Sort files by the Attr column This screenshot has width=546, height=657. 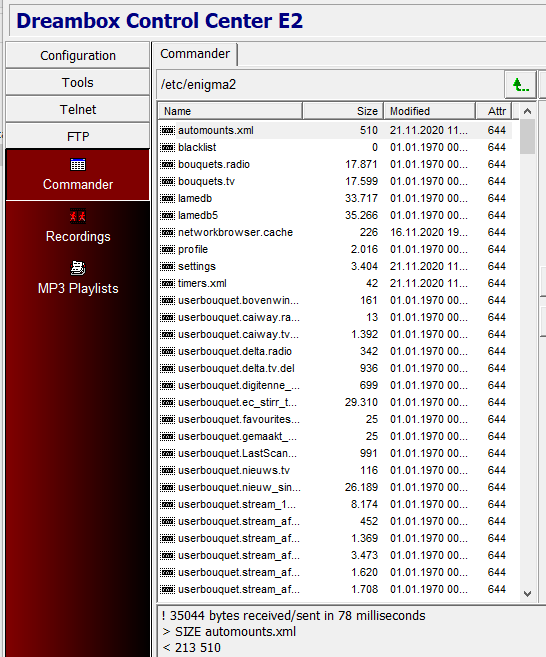(494, 111)
